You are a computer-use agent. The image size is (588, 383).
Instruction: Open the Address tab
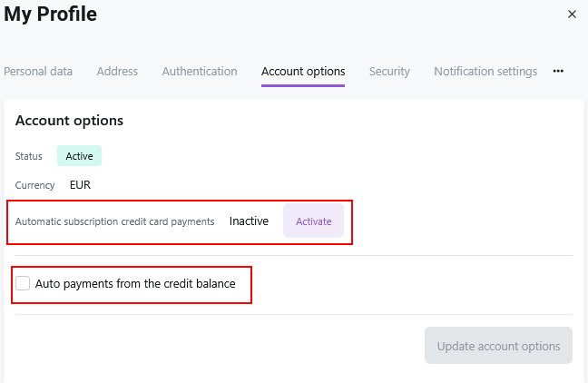117,72
